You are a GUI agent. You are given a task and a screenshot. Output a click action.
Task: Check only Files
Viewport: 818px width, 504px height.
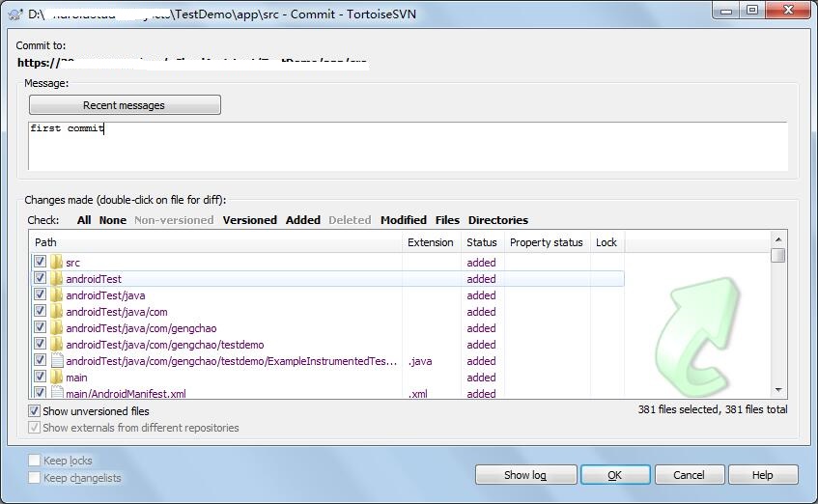447,220
